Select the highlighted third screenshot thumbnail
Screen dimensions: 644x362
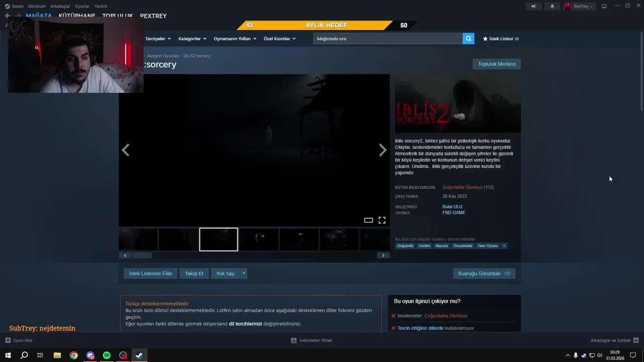coord(218,239)
